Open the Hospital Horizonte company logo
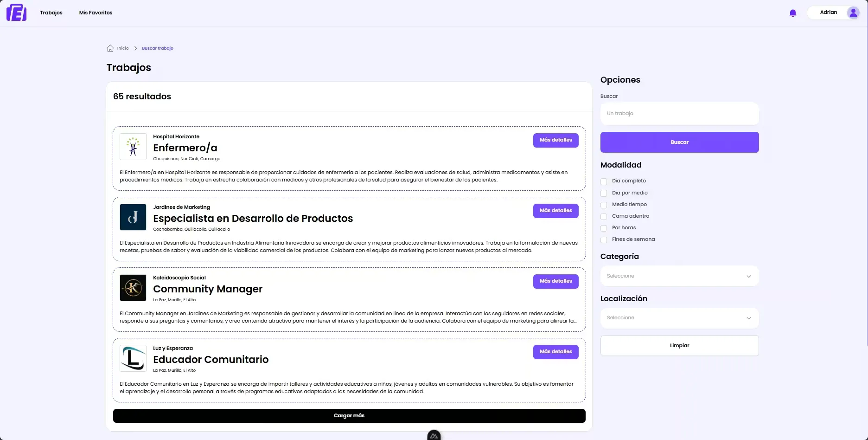868x440 pixels. click(133, 147)
